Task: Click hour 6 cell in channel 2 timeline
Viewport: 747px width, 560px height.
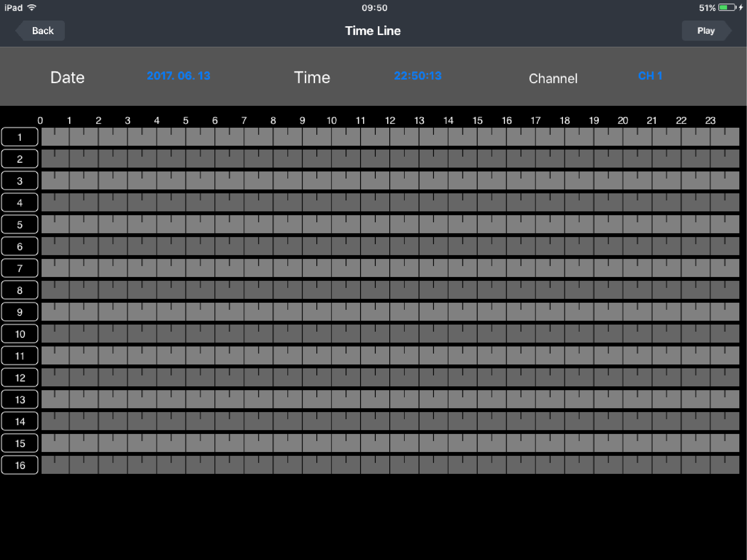Action: [x=229, y=159]
